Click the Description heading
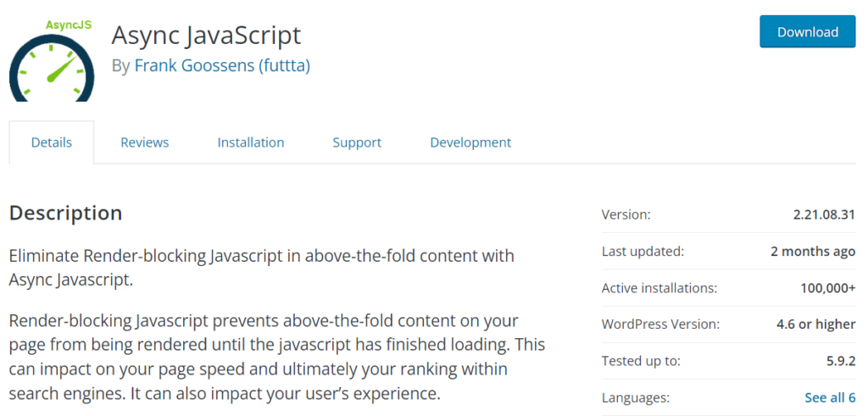The height and width of the screenshot is (416, 868). [66, 213]
